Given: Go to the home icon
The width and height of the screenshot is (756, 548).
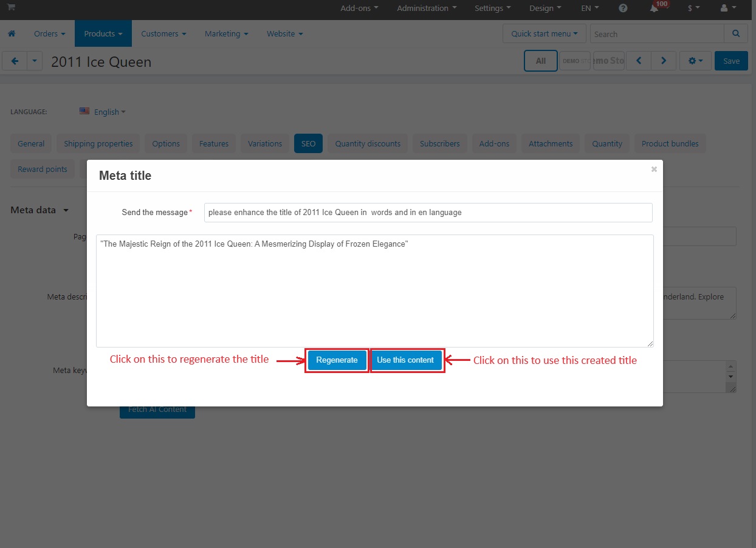Looking at the screenshot, I should click(12, 34).
